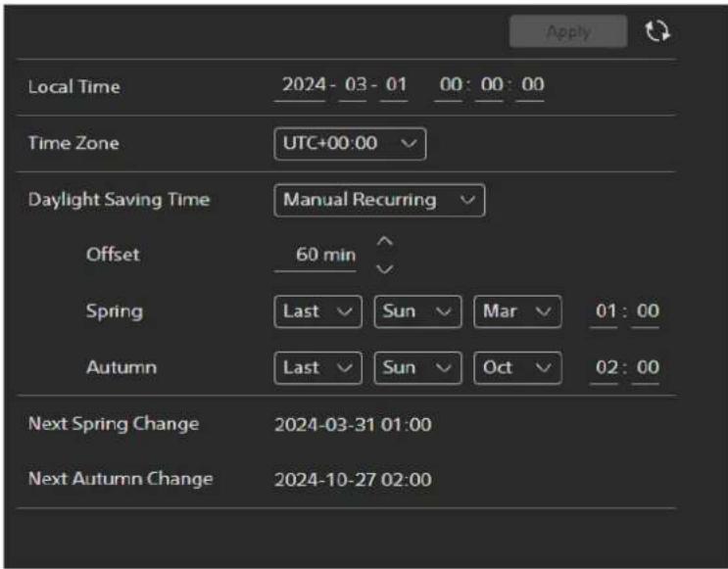728x569 pixels.
Task: Open the Spring month dropdown showing Mar
Action: click(x=517, y=311)
